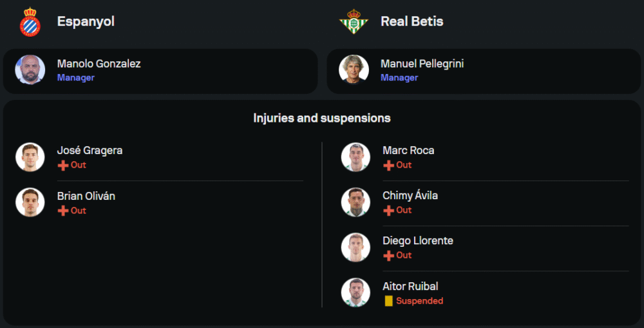The width and height of the screenshot is (644, 328).
Task: Open the Espanyol team name link
Action: pos(86,21)
